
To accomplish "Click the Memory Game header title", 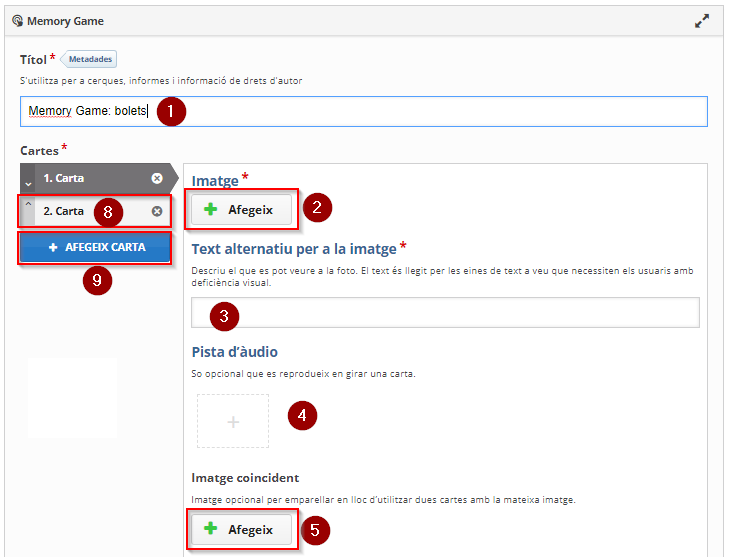I will pos(65,21).
